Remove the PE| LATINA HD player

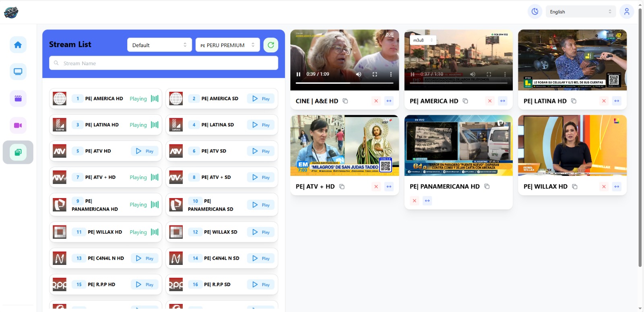point(603,101)
